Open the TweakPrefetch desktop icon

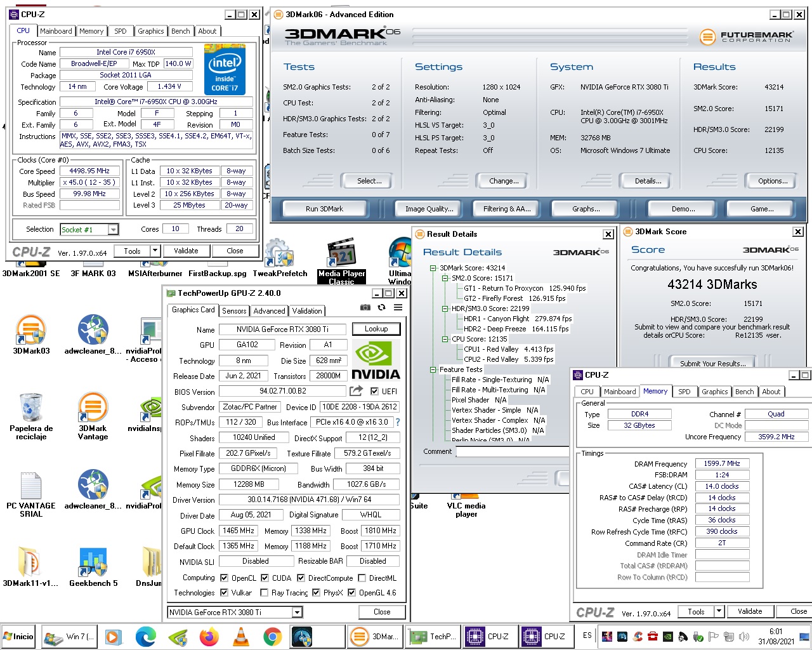(x=280, y=258)
